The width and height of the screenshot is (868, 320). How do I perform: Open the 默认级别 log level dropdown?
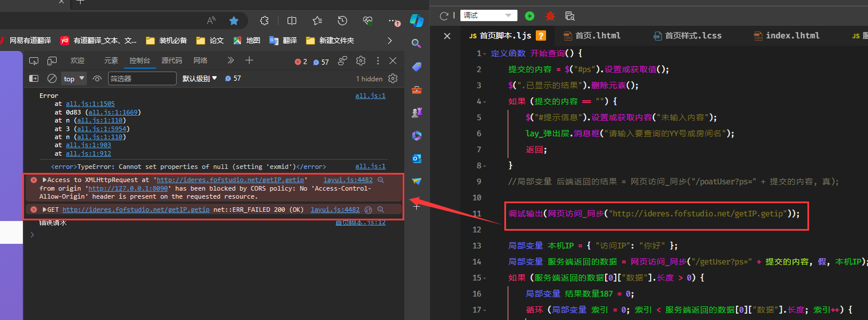click(200, 78)
